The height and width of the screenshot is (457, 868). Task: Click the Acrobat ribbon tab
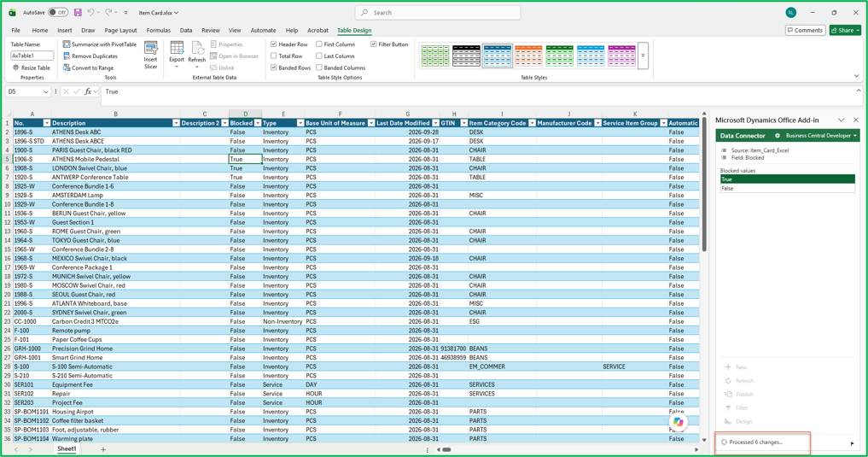(x=317, y=31)
